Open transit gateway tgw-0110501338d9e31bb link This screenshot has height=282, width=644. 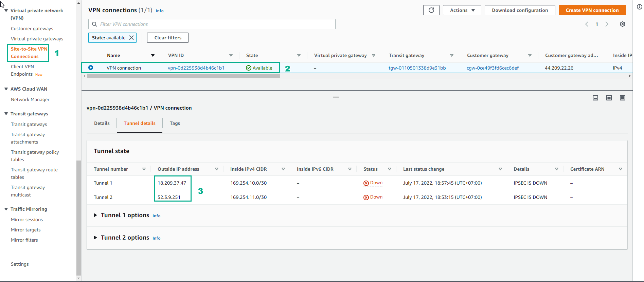coord(417,68)
